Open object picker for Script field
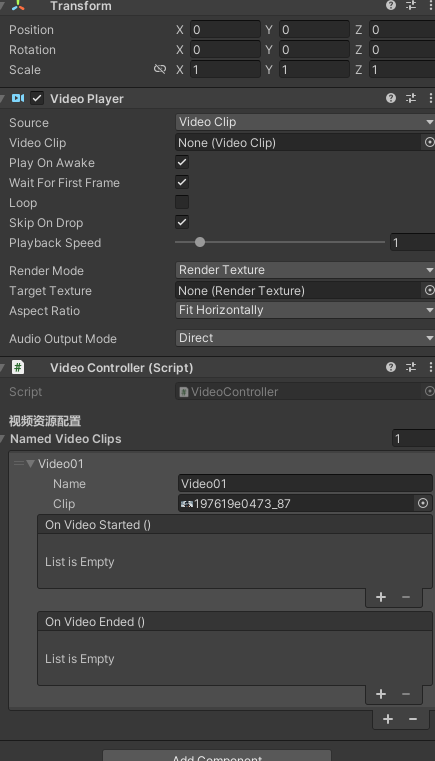Viewport: 435px width, 761px height. click(429, 391)
